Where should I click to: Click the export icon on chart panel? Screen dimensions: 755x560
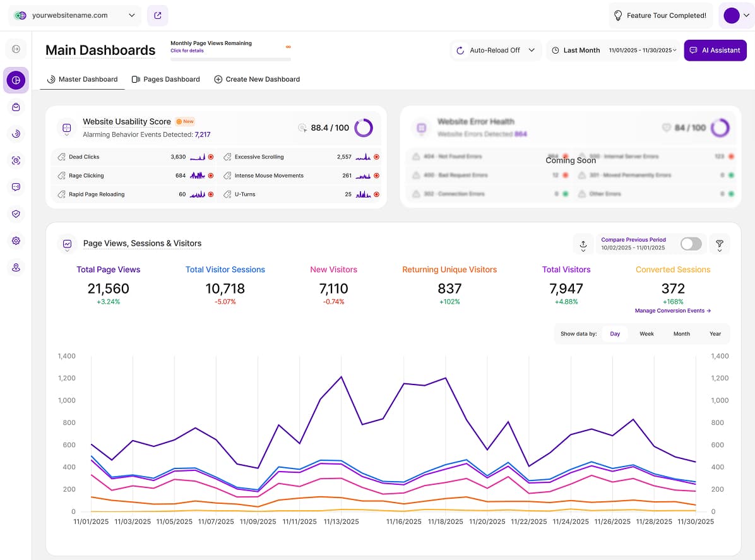[x=583, y=244]
